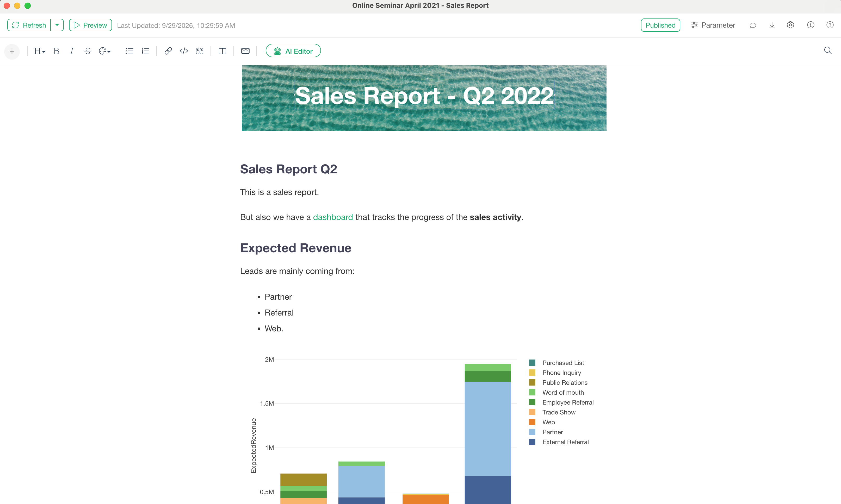
Task: Follow the dashboard link
Action: 333,217
